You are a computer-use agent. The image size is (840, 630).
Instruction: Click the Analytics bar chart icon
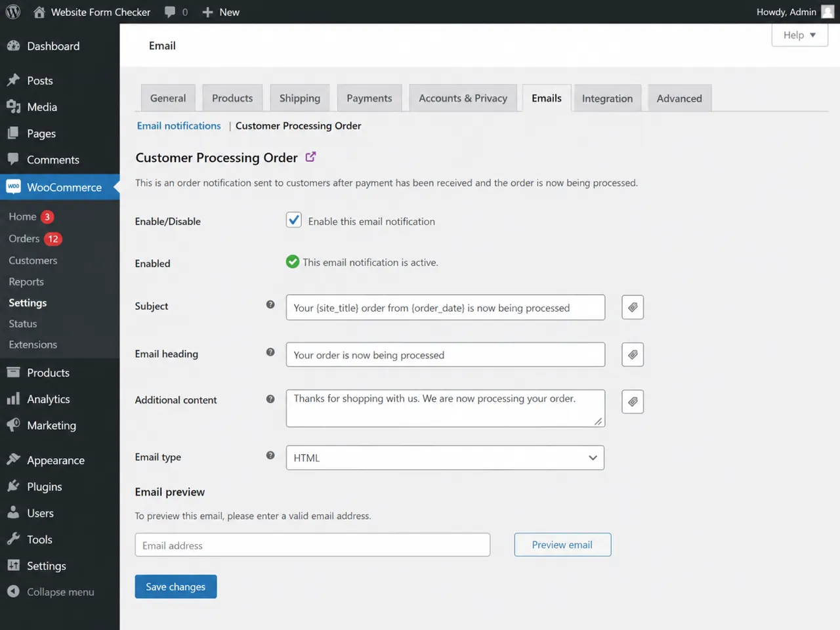click(x=13, y=398)
